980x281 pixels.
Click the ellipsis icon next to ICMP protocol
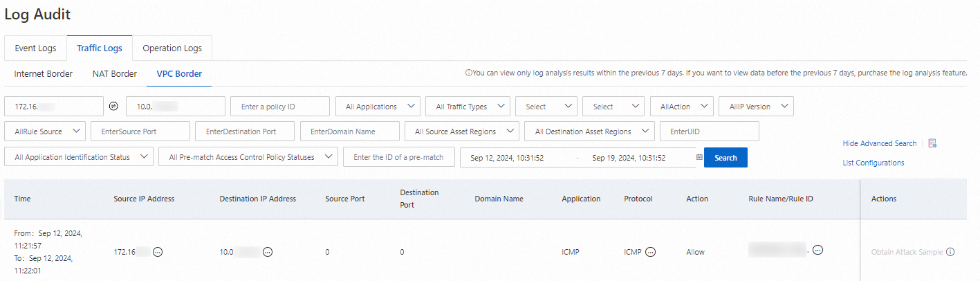650,252
